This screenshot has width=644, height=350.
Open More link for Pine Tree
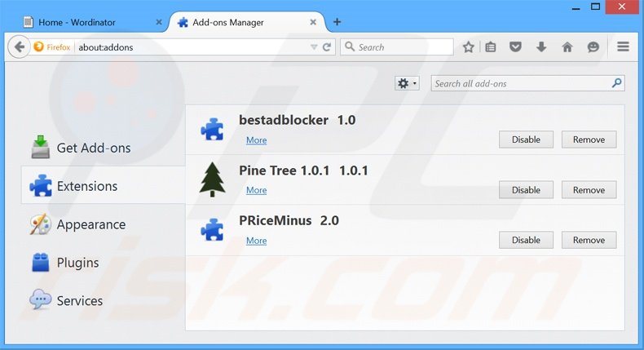click(x=256, y=190)
